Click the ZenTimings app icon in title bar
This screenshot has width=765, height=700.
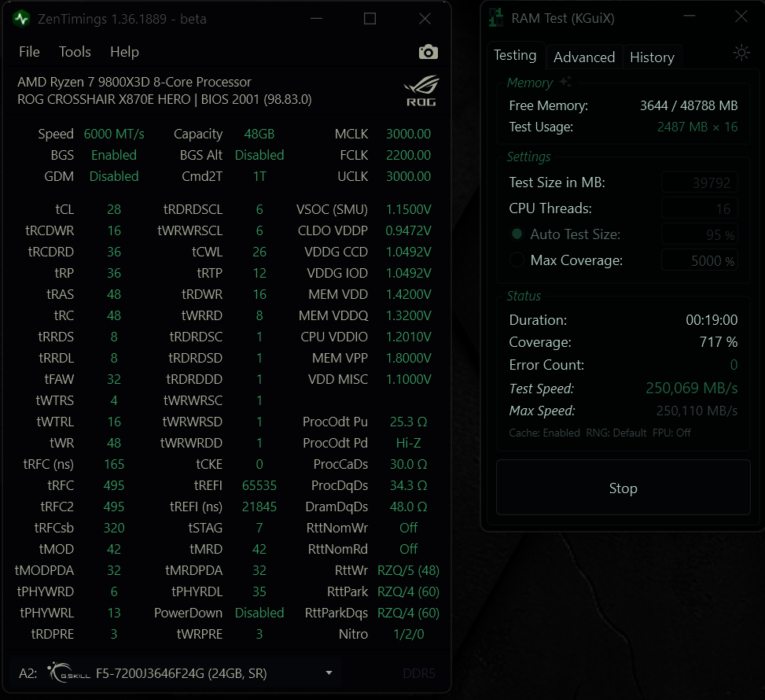[22, 18]
